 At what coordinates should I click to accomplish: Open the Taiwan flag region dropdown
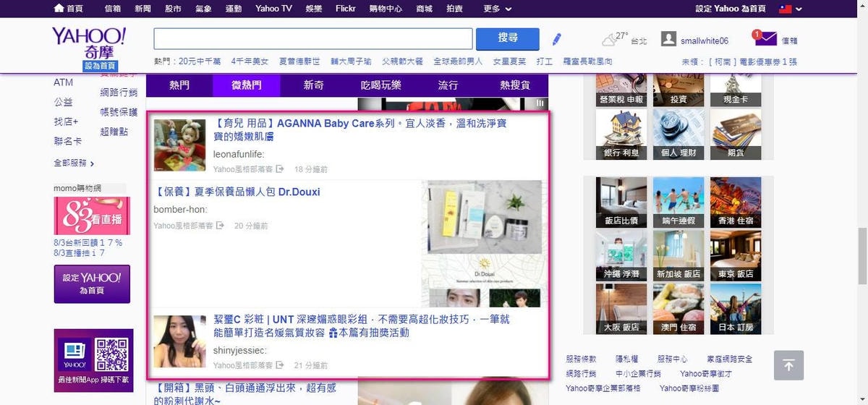pyautogui.click(x=789, y=9)
